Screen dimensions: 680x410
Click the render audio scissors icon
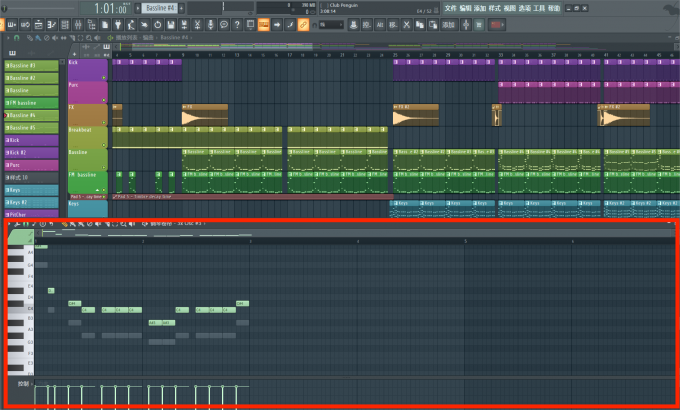[197, 25]
